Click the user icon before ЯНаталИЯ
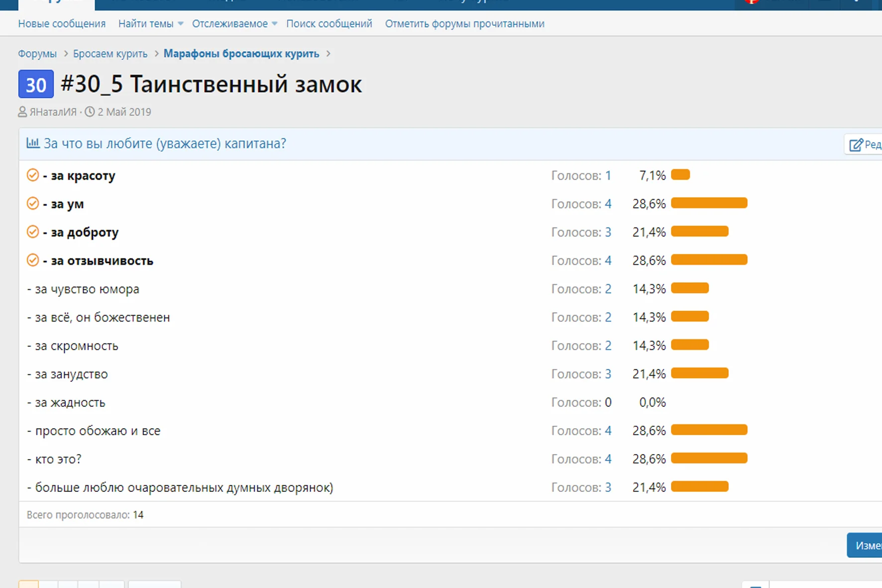The width and height of the screenshot is (882, 588). tap(22, 112)
